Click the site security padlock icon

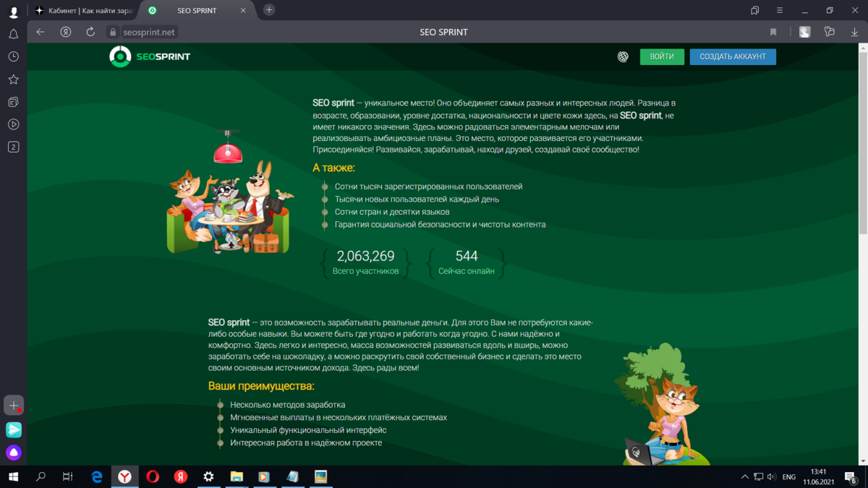click(x=112, y=33)
